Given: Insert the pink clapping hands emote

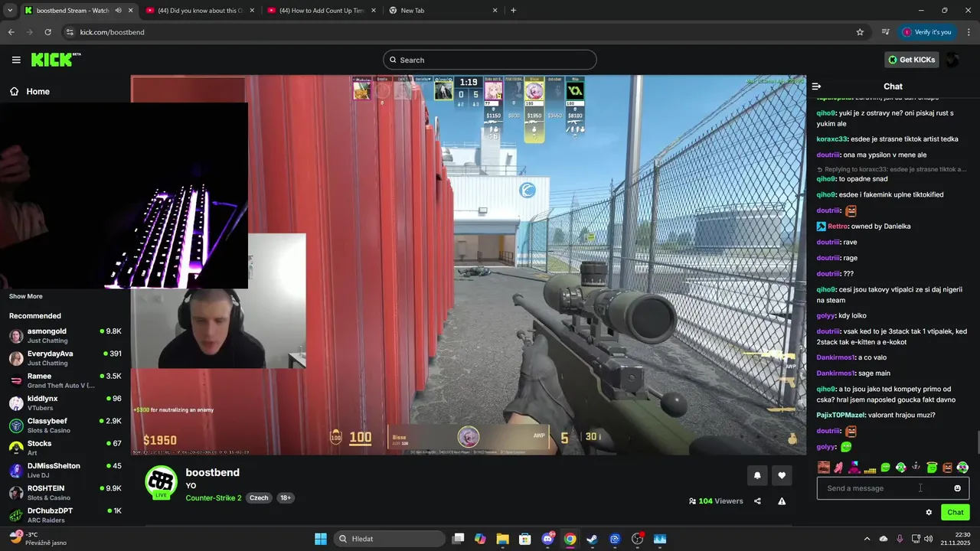Looking at the screenshot, I should pos(839,467).
